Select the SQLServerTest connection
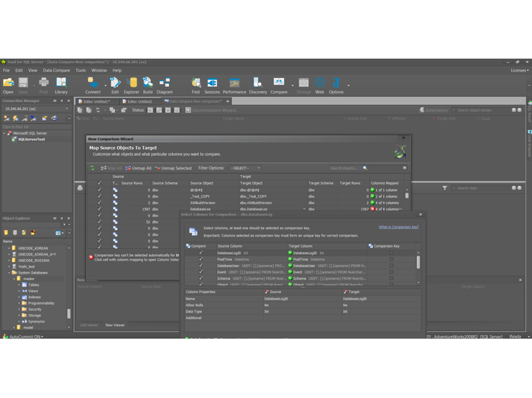 click(31, 139)
